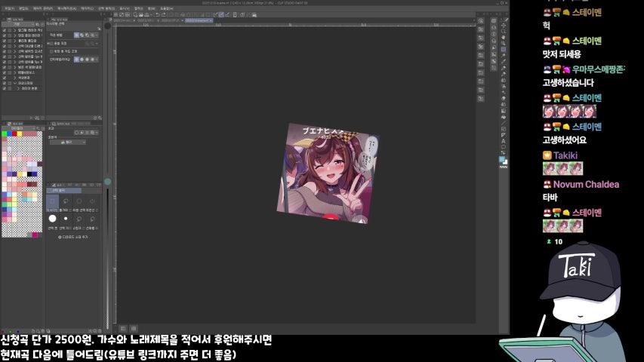
Task: Click the add sub tool material button
Action: [73, 237]
